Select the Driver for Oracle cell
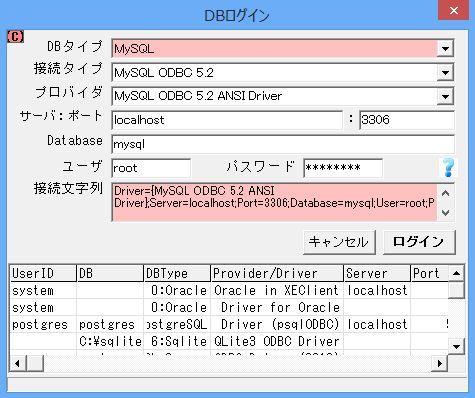 pyautogui.click(x=277, y=308)
